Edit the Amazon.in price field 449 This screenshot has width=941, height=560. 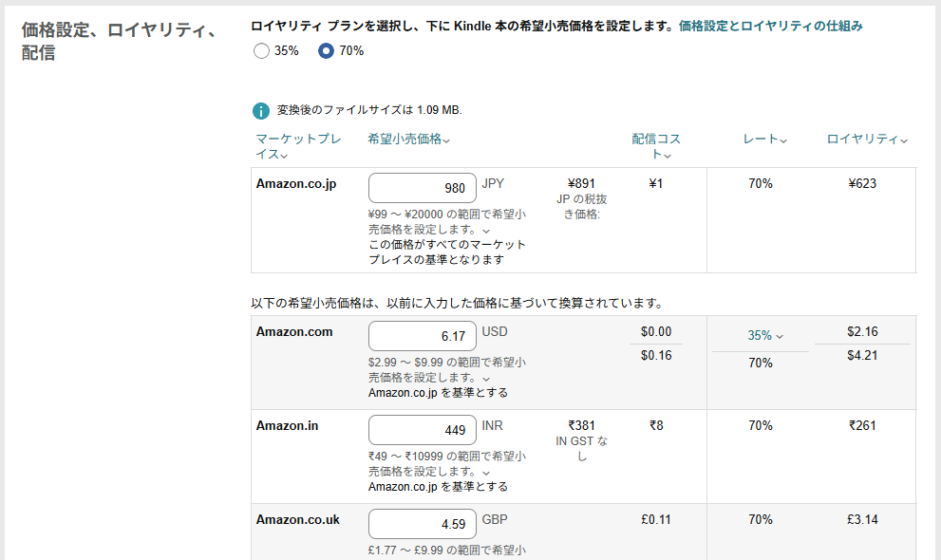pos(423,430)
